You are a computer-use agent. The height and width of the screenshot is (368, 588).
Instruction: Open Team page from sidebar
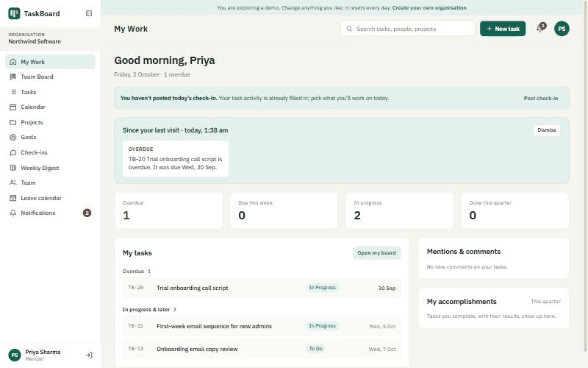50,183
